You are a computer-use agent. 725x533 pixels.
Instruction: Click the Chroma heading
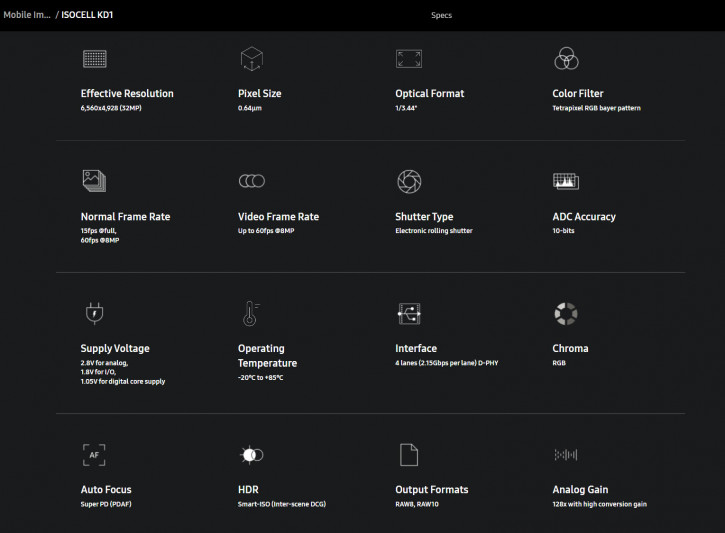point(570,349)
